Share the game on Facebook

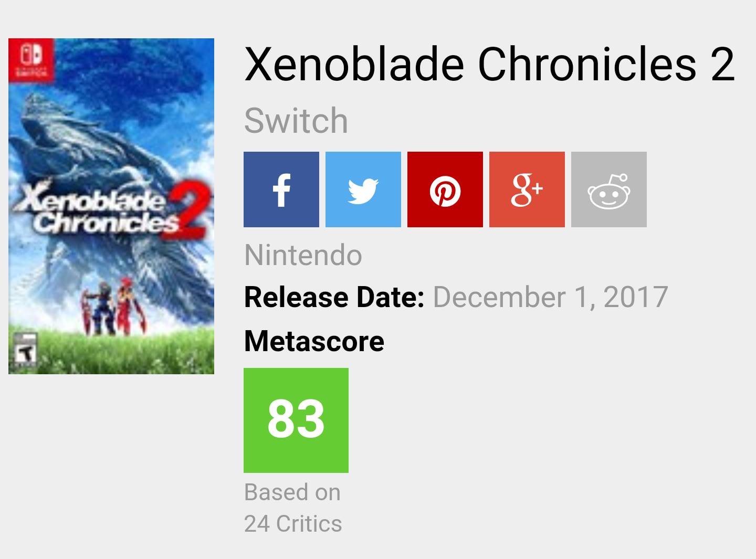point(281,189)
